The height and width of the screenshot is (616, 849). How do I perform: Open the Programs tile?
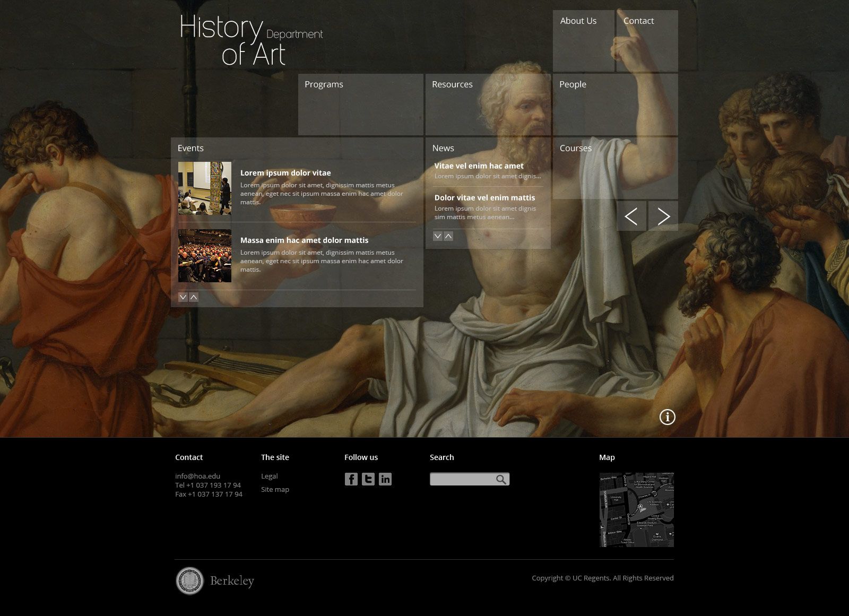pyautogui.click(x=361, y=105)
